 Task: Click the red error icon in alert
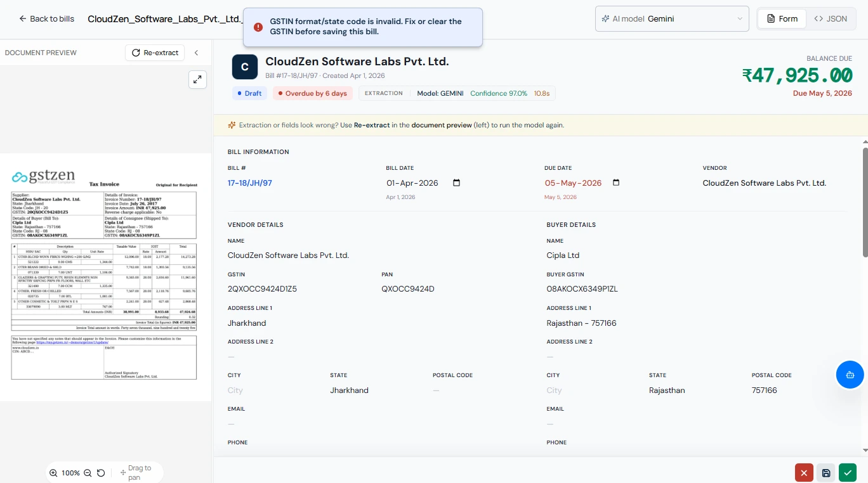coord(258,27)
